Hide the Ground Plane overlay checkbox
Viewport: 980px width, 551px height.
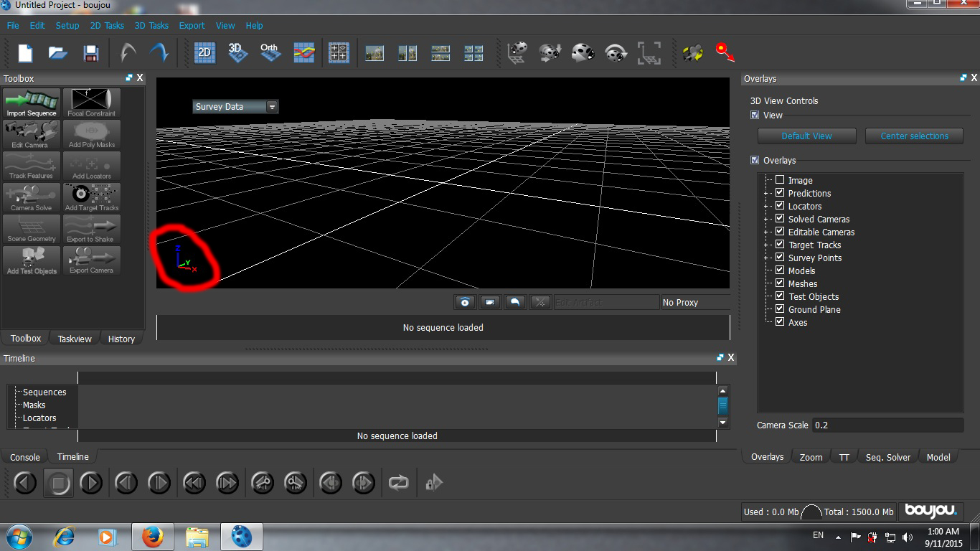click(780, 309)
